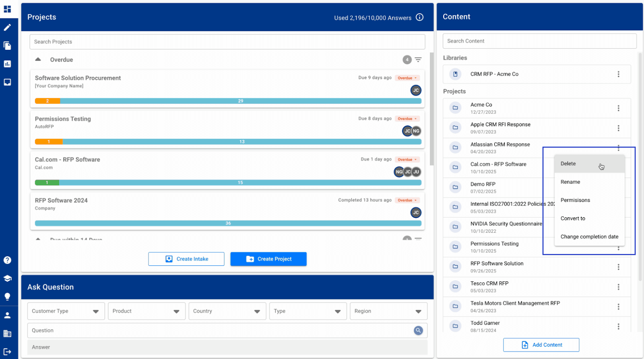Image resolution: width=644 pixels, height=359 pixels.
Task: Click the logout icon at sidebar bottom
Action: tap(7, 352)
